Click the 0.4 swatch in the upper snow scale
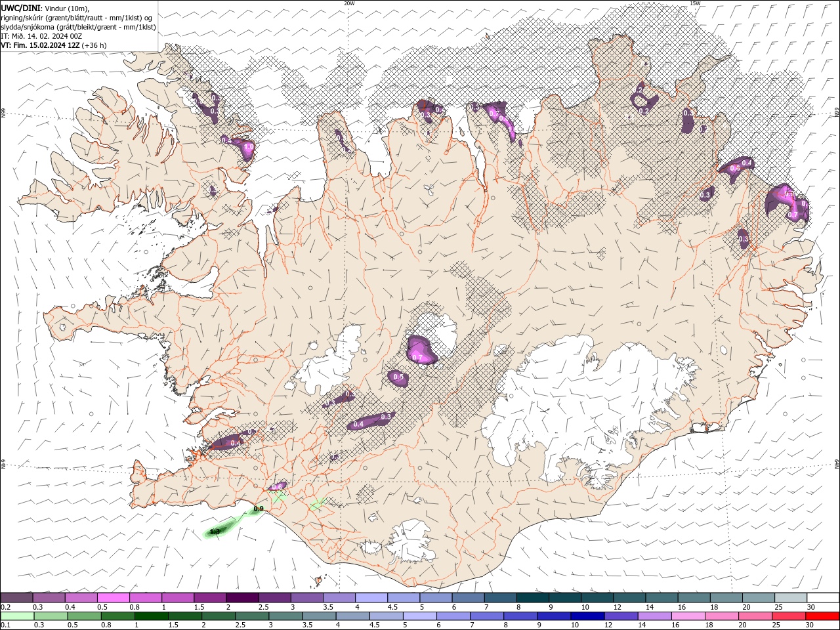 coord(81,597)
